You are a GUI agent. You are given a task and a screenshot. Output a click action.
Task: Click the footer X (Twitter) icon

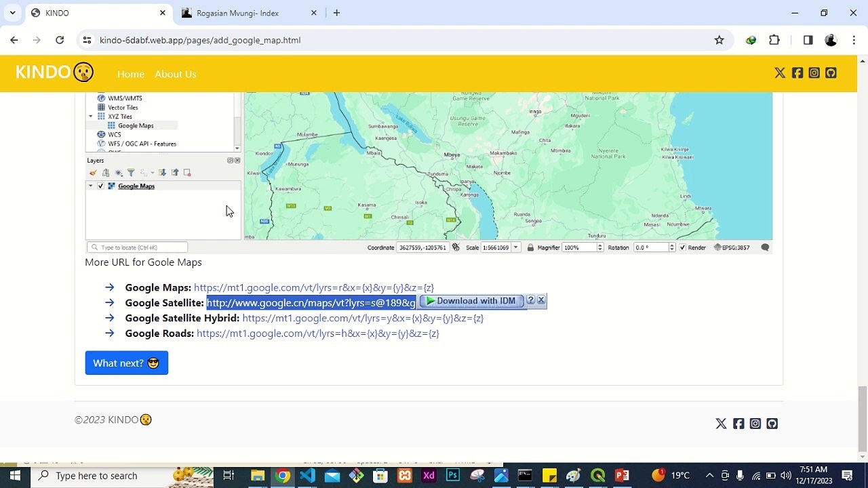click(x=721, y=424)
